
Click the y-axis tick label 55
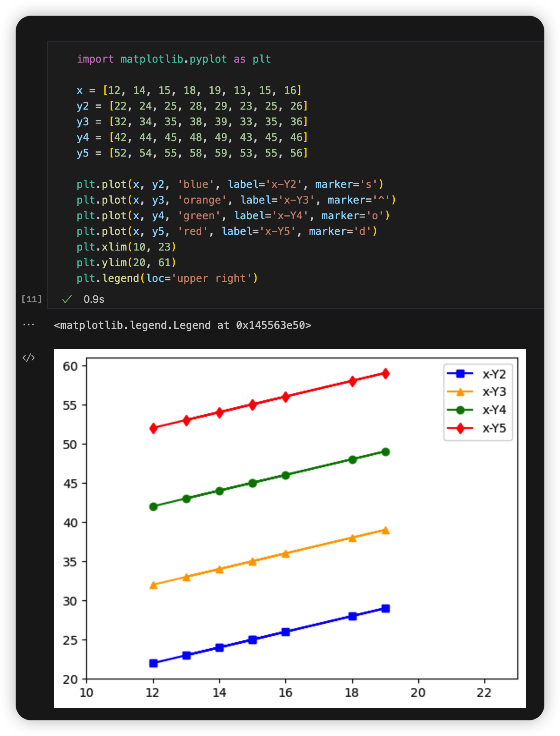point(70,405)
